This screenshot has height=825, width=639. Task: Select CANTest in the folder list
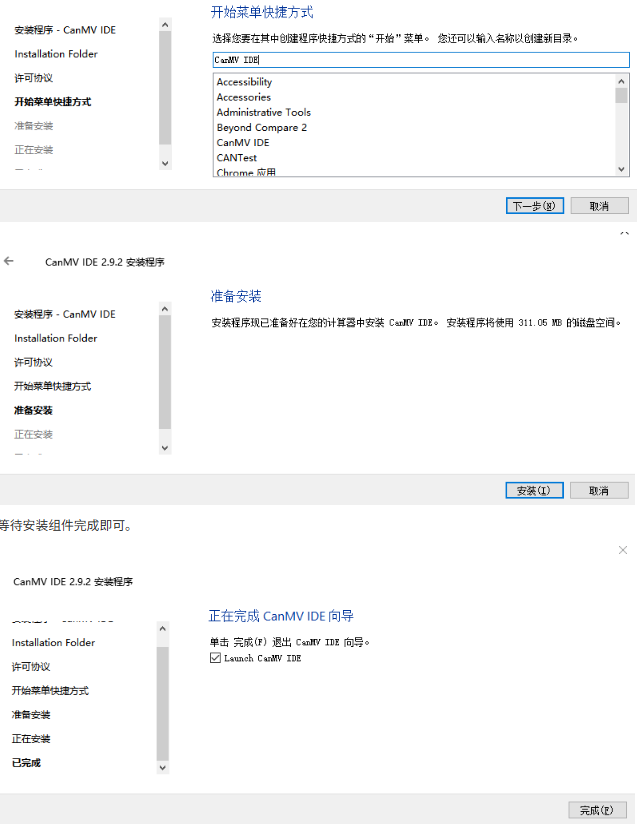point(236,158)
